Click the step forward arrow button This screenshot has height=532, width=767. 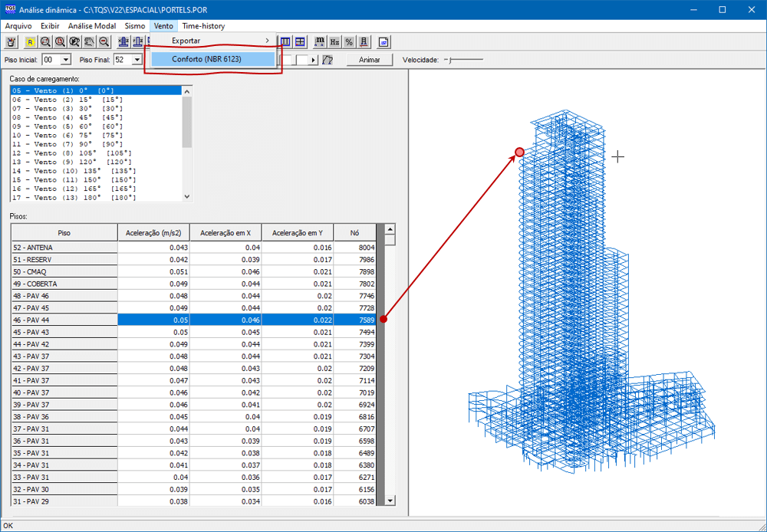click(x=314, y=60)
